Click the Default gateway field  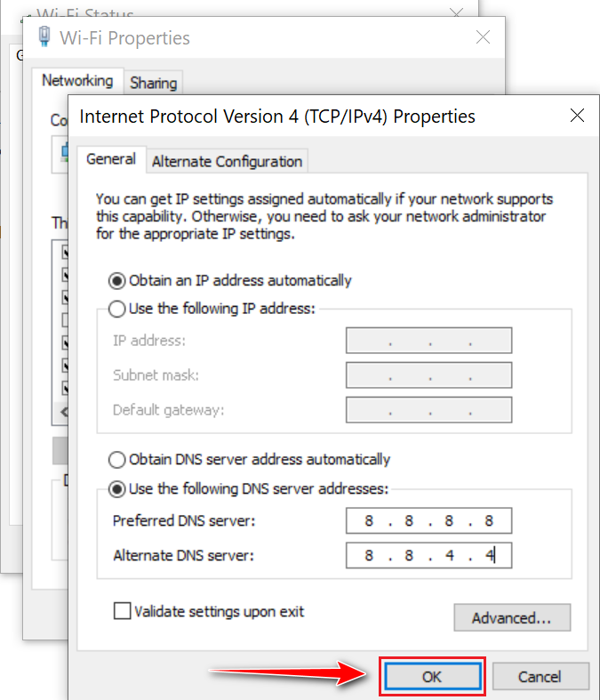(428, 410)
